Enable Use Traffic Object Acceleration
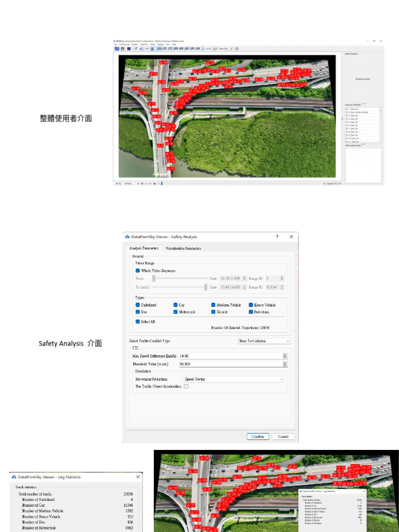The width and height of the screenshot is (399, 532). point(187,386)
